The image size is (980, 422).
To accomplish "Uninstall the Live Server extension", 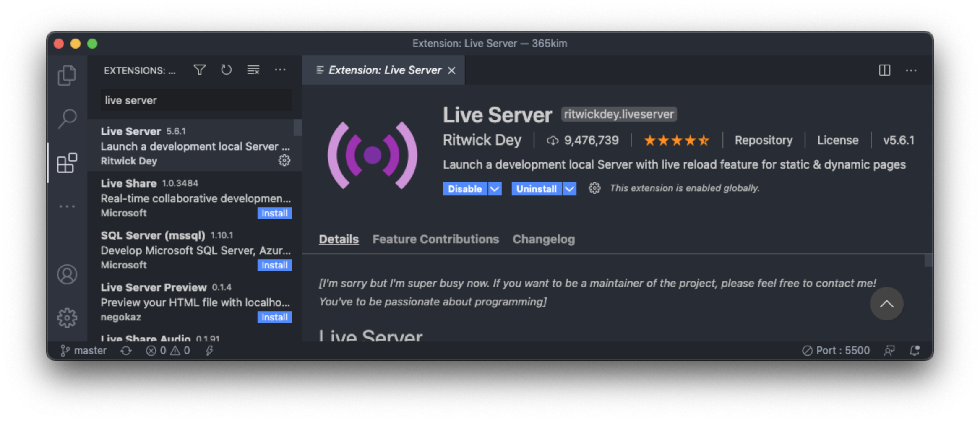I will tap(537, 189).
